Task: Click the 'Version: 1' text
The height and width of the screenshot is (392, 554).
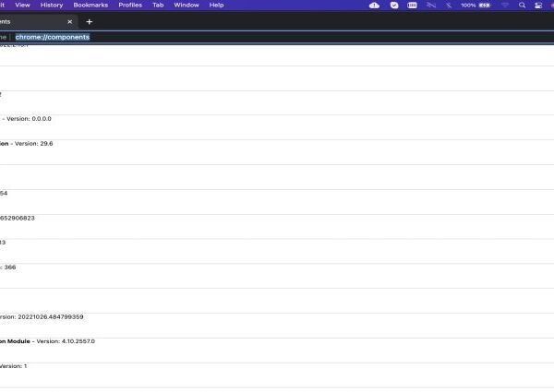Action: click(x=14, y=366)
